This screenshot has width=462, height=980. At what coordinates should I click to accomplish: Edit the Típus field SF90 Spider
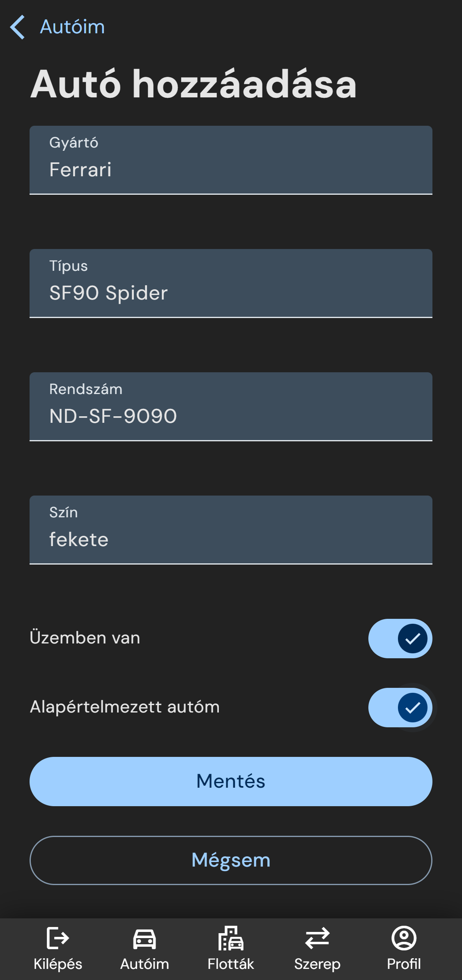pyautogui.click(x=231, y=284)
